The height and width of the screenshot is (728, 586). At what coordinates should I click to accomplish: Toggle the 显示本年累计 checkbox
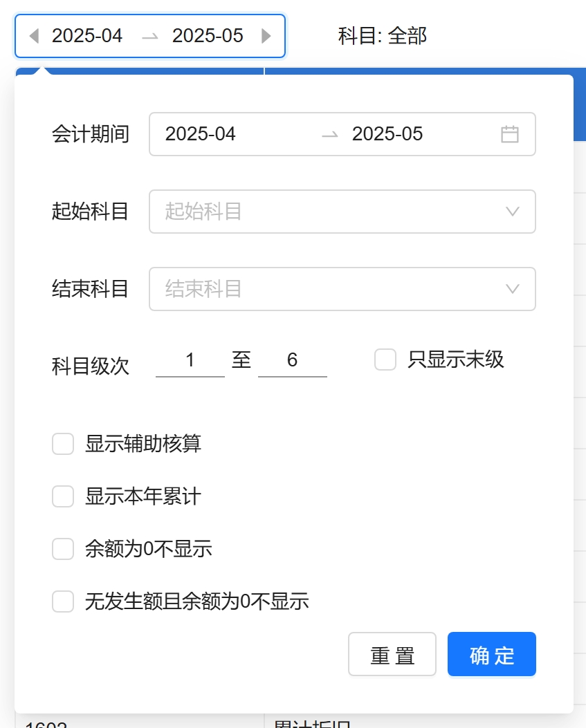(x=63, y=496)
